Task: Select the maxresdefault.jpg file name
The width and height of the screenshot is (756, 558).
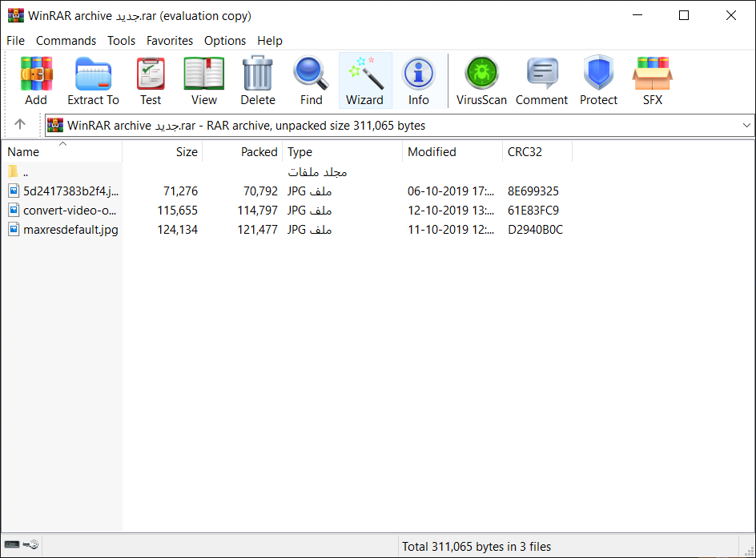Action: (x=70, y=230)
